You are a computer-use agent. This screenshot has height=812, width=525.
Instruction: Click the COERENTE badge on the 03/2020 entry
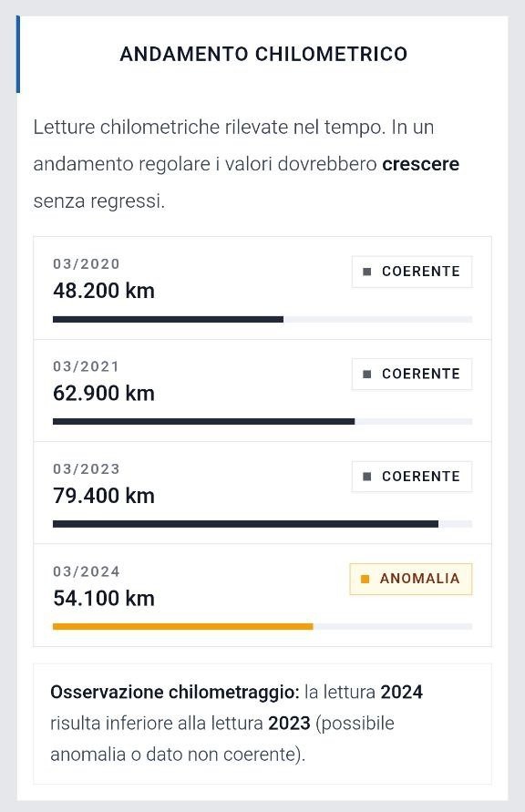tap(411, 271)
